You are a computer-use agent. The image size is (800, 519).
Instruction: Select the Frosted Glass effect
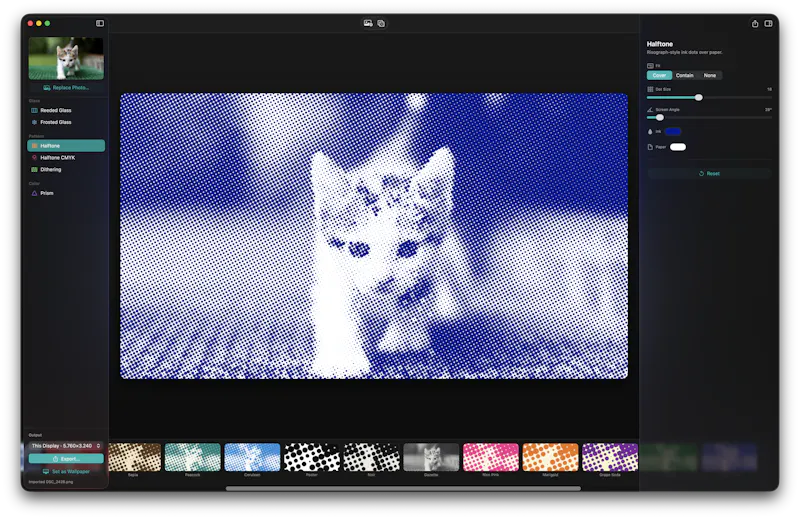(x=66, y=122)
